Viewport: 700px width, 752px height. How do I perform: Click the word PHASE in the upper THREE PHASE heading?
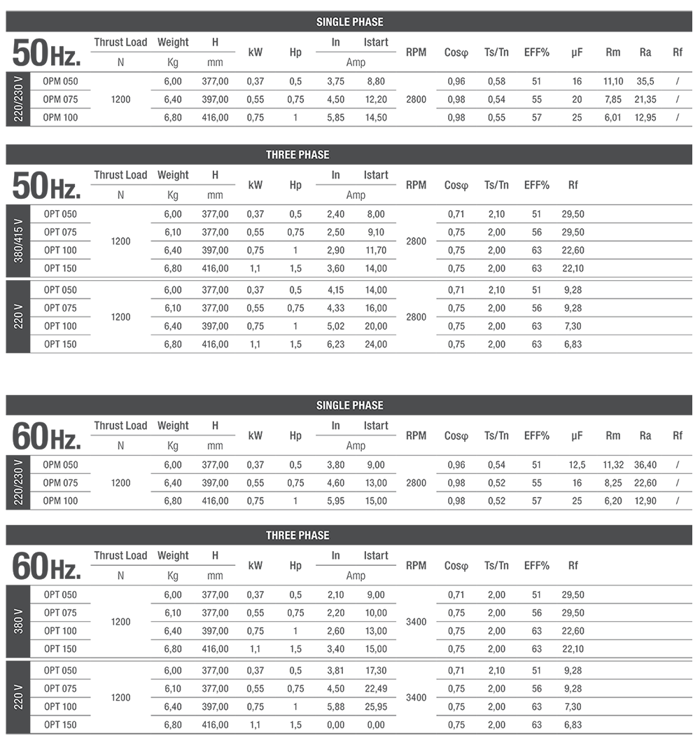[314, 155]
